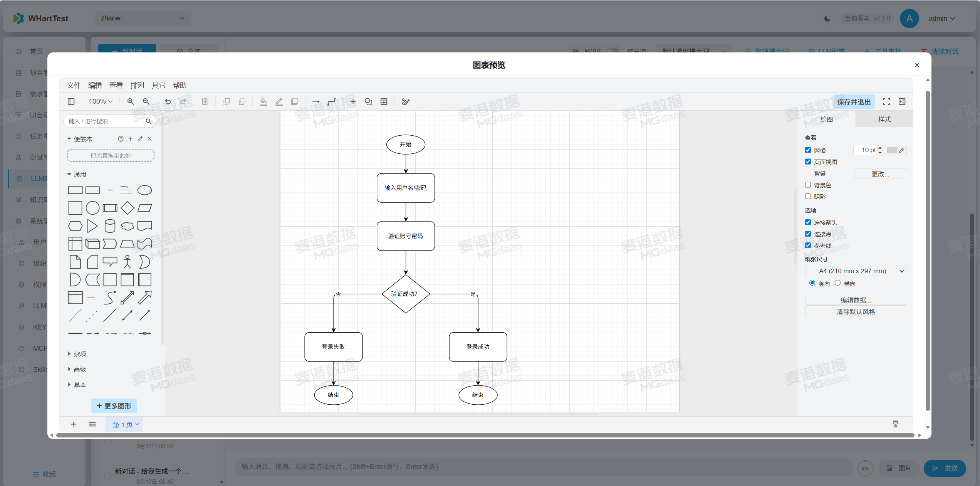
Task: Switch to the 样式 (Style) tab
Action: 884,119
